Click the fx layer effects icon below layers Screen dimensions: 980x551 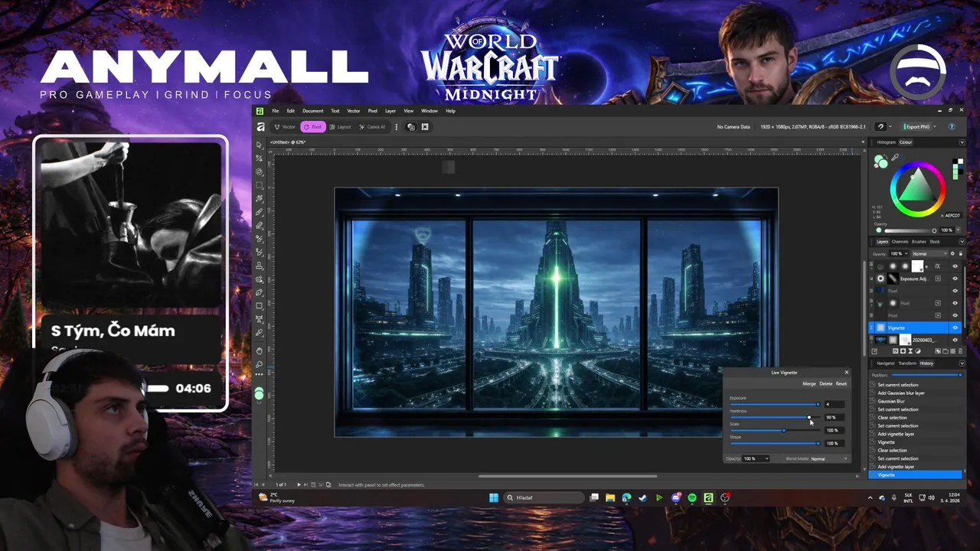tap(896, 350)
